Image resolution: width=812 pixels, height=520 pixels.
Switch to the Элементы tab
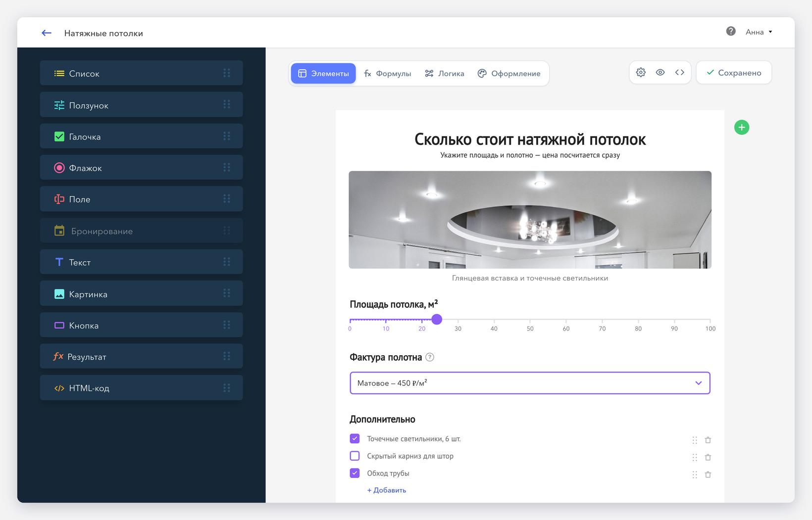click(323, 73)
